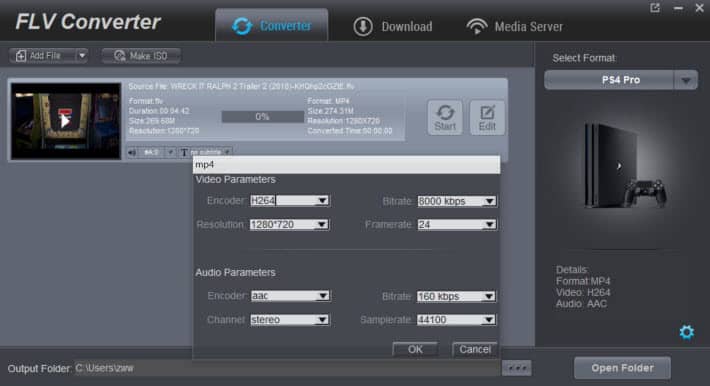Screen dimensions: 710x386
Task: Open the Converter tab
Action: point(272,26)
